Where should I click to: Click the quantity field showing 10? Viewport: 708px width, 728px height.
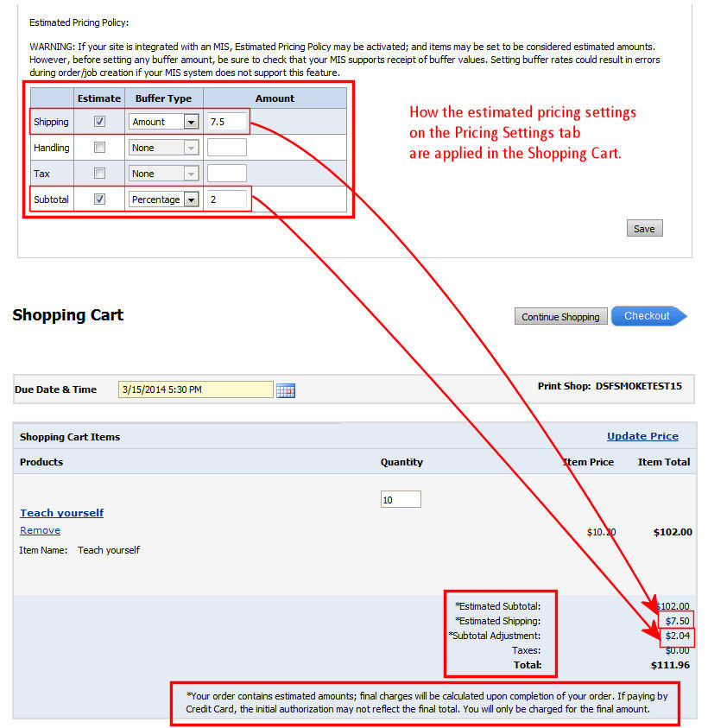401,499
